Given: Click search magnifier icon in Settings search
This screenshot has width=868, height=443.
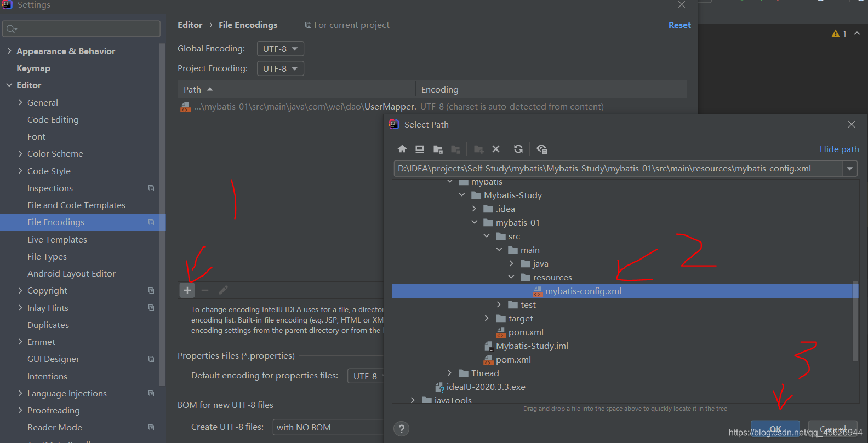Looking at the screenshot, I should [x=12, y=28].
